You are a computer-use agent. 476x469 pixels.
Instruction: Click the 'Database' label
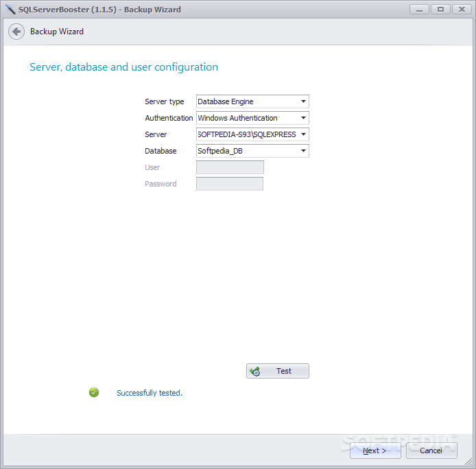[x=160, y=151]
